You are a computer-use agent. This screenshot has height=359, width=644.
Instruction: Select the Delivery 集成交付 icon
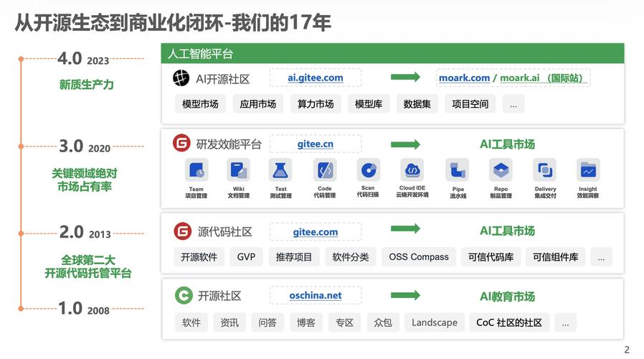[x=545, y=170]
